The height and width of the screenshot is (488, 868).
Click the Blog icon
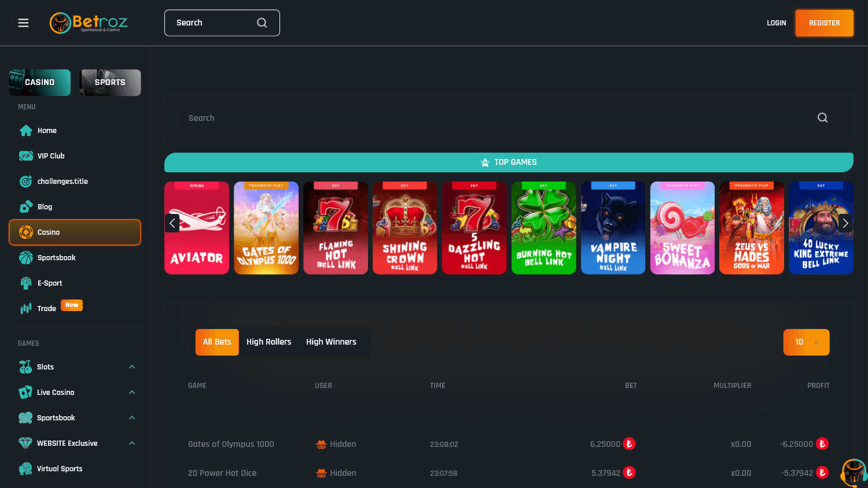[26, 207]
